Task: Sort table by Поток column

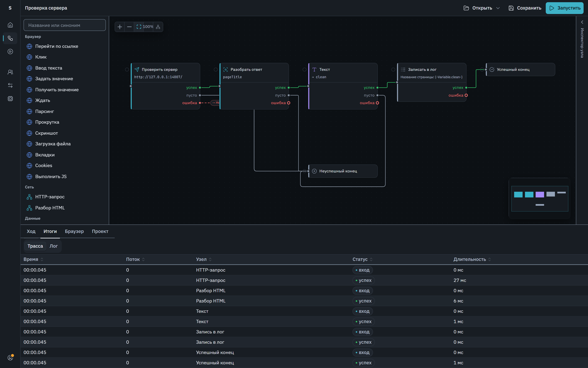Action: tap(135, 259)
